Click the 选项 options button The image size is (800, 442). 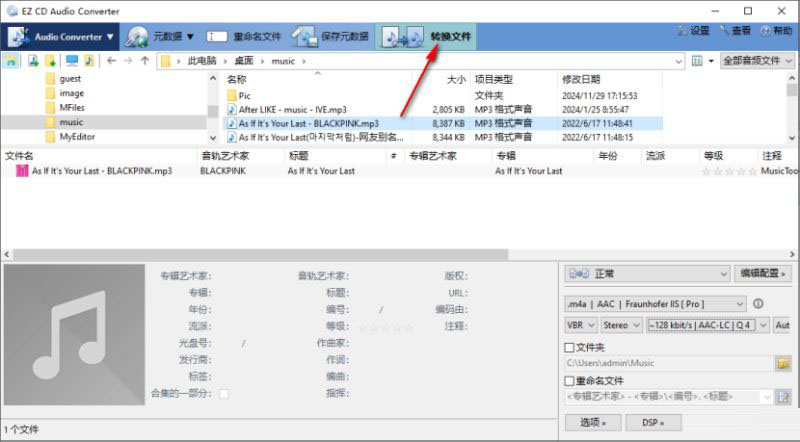coord(593,423)
